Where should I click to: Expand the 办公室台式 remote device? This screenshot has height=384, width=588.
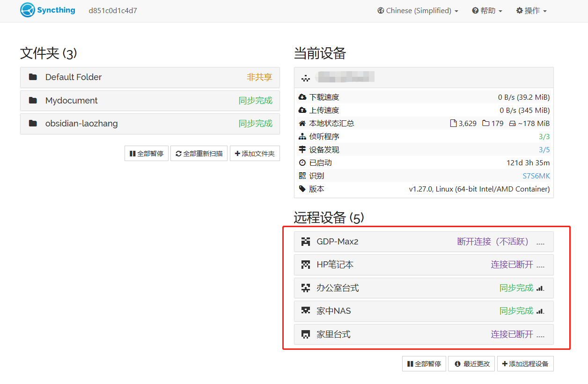pos(424,288)
